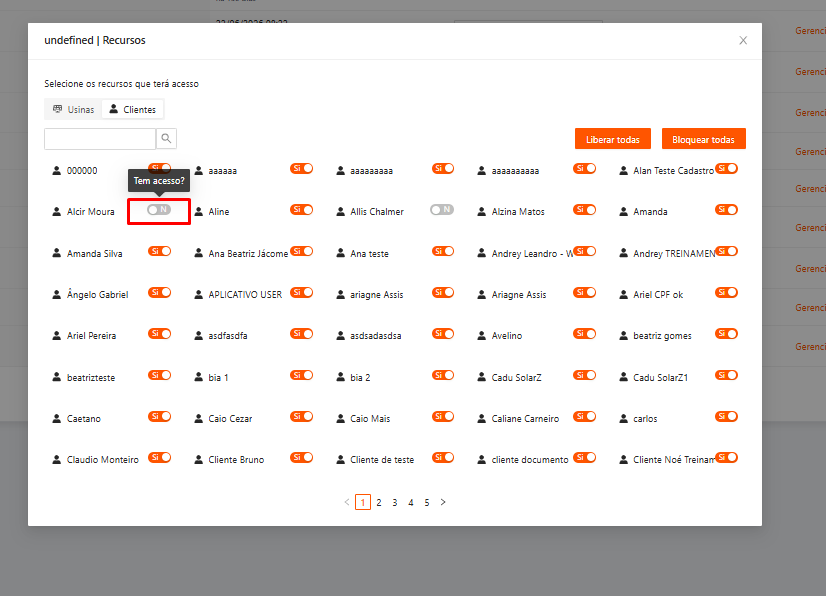This screenshot has width=826, height=596.
Task: Toggle access switch for Ana teste
Action: (443, 251)
